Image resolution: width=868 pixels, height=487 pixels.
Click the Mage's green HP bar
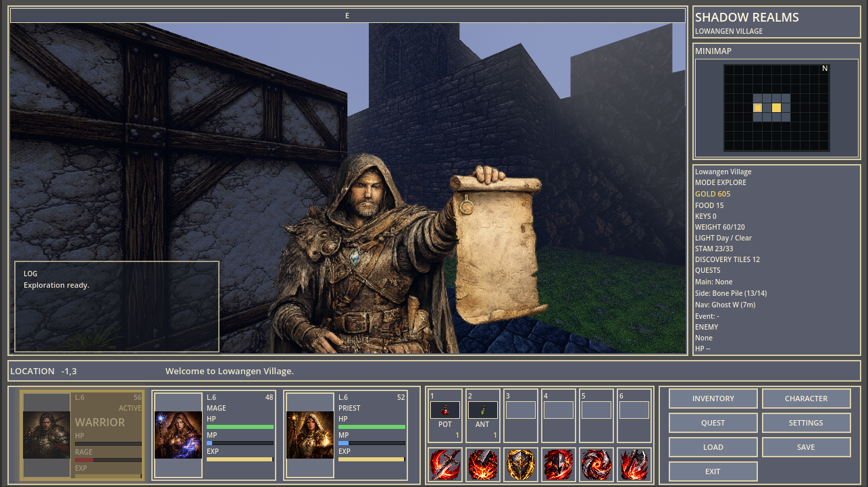pyautogui.click(x=240, y=427)
